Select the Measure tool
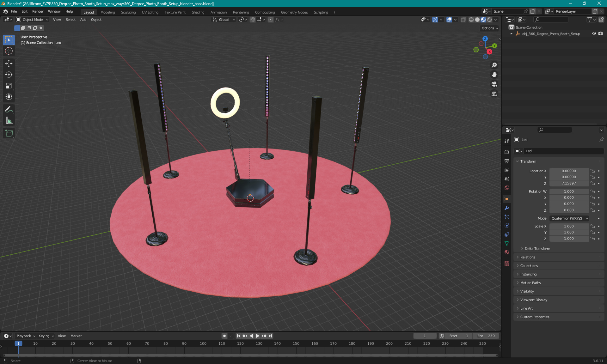The height and width of the screenshot is (364, 607). click(9, 120)
